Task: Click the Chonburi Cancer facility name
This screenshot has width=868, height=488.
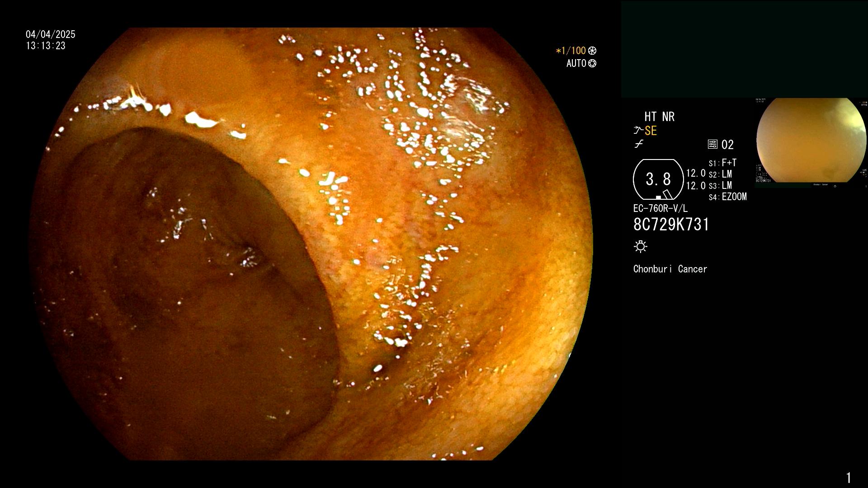Action: point(670,269)
